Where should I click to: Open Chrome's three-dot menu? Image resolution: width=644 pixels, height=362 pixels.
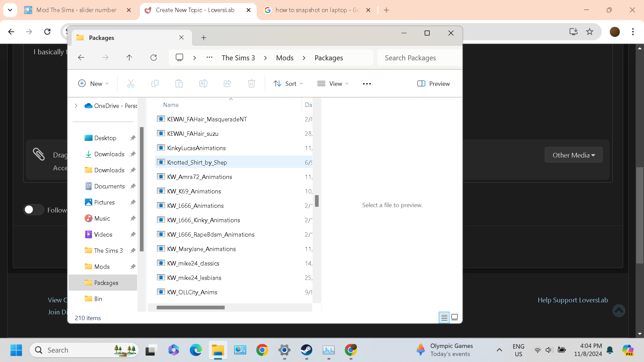click(x=633, y=32)
